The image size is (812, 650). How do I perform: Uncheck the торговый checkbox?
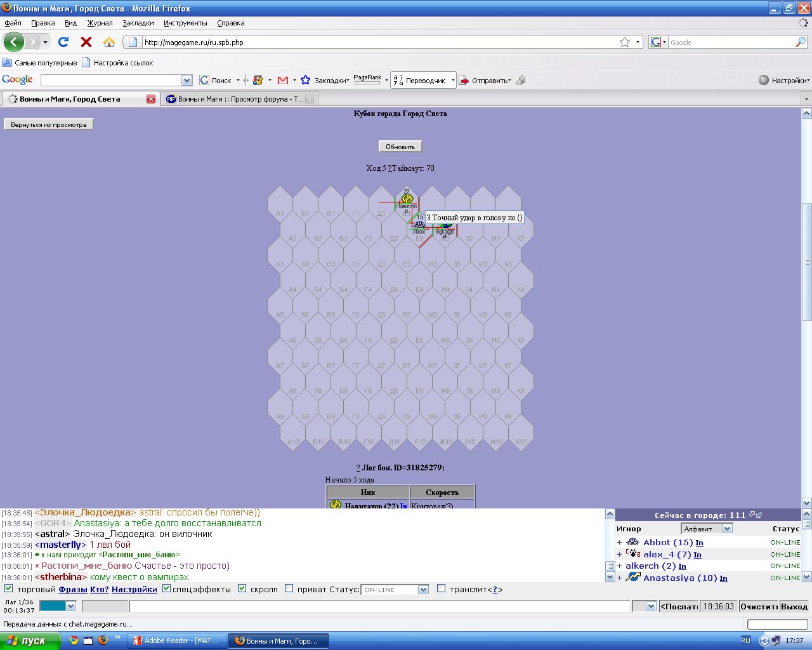tap(9, 588)
